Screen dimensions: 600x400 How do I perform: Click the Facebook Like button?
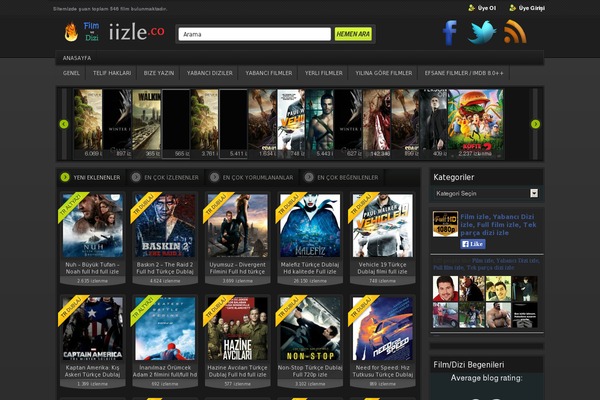pos(473,244)
